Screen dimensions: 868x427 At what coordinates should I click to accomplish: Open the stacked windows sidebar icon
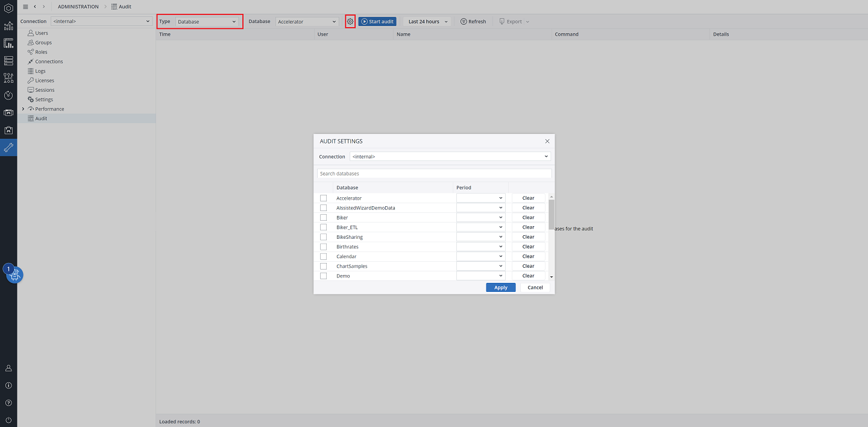(8, 113)
